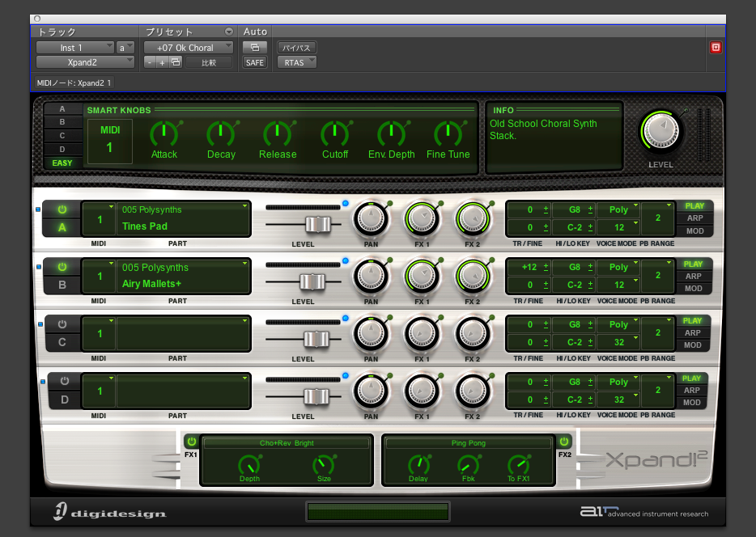Open part A MIDI channel dropdown
The image size is (756, 537).
coord(100,218)
